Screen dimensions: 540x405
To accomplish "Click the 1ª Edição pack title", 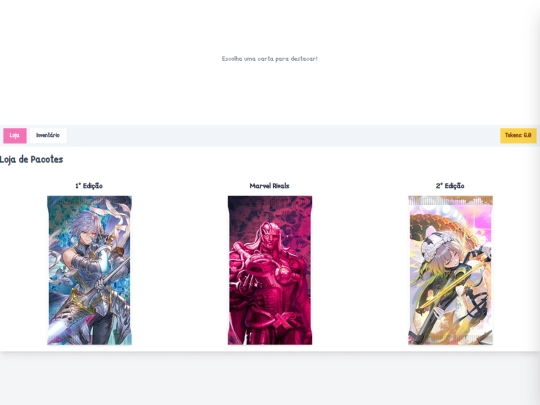I will point(89,186).
